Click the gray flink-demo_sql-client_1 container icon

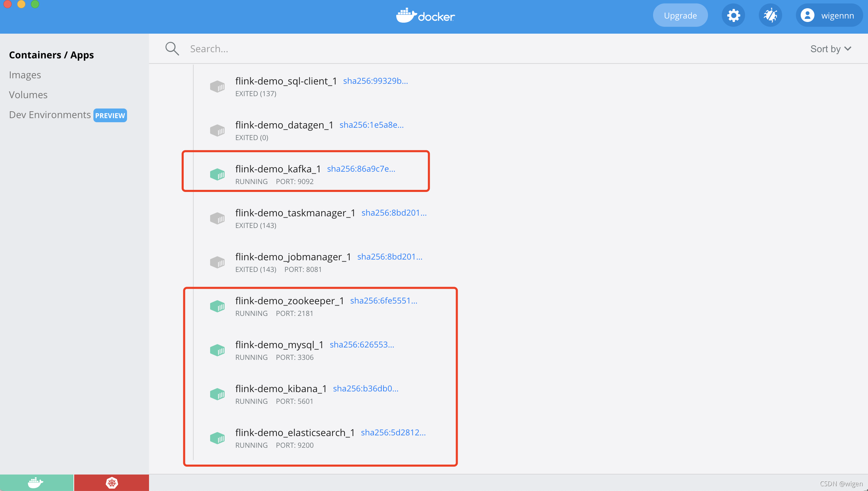tap(217, 87)
